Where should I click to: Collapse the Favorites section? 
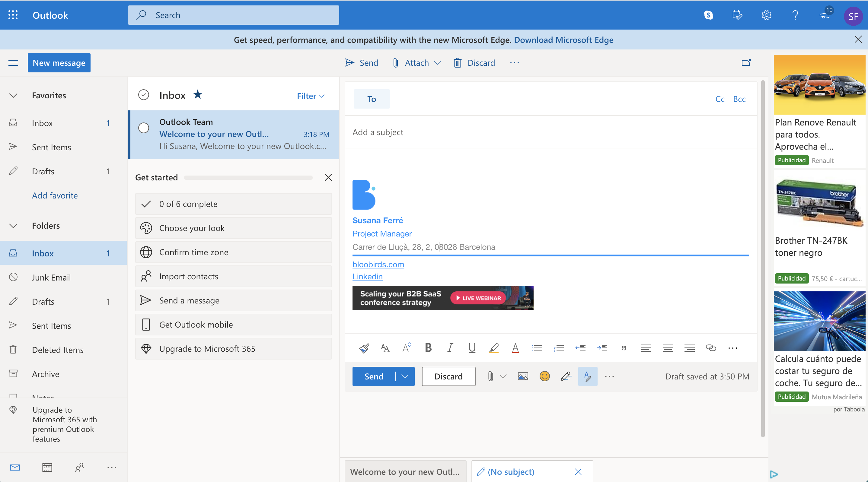[x=13, y=96]
